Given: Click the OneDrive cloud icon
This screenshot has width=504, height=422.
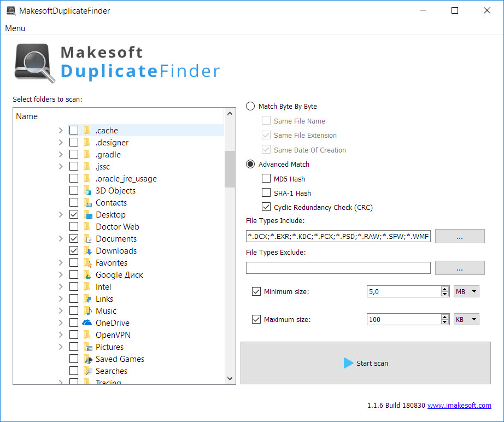Looking at the screenshot, I should pyautogui.click(x=87, y=323).
